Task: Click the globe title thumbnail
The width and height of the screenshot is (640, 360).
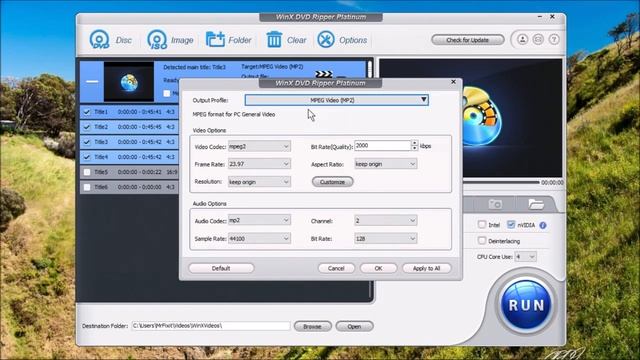Action: click(x=129, y=82)
